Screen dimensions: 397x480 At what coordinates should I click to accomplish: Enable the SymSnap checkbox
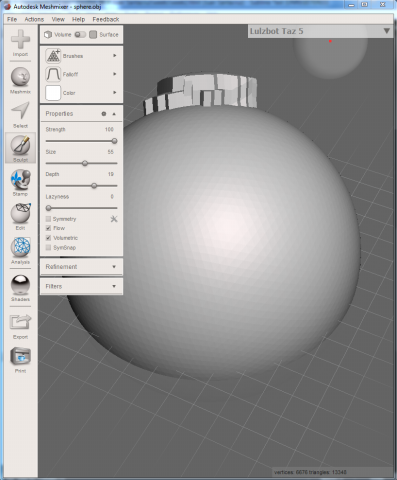pyautogui.click(x=48, y=247)
